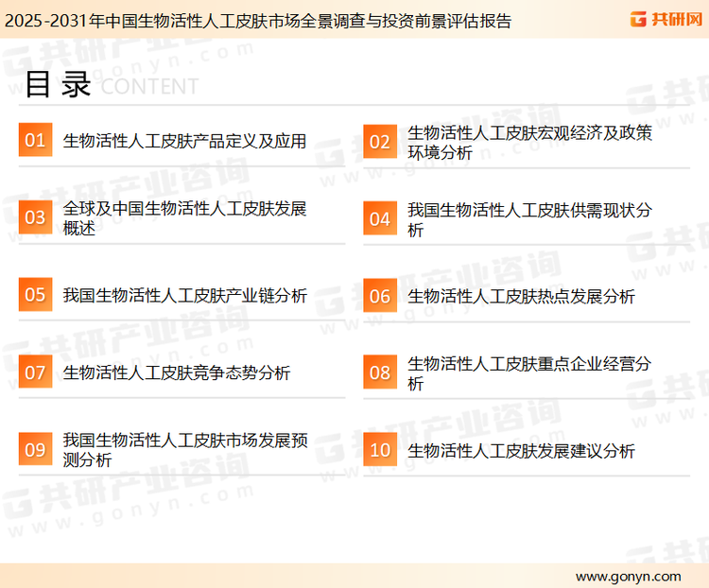Click the www.gonyn.com link in footer

coord(629,577)
